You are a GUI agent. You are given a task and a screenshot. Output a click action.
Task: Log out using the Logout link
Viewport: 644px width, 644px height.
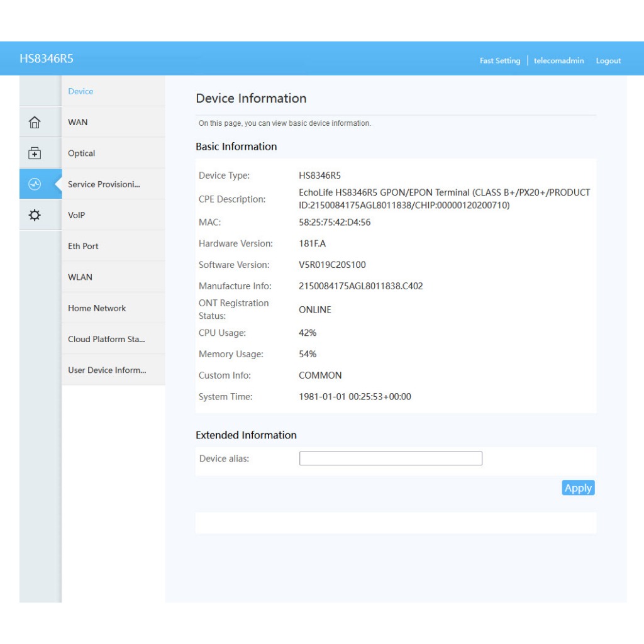point(608,61)
